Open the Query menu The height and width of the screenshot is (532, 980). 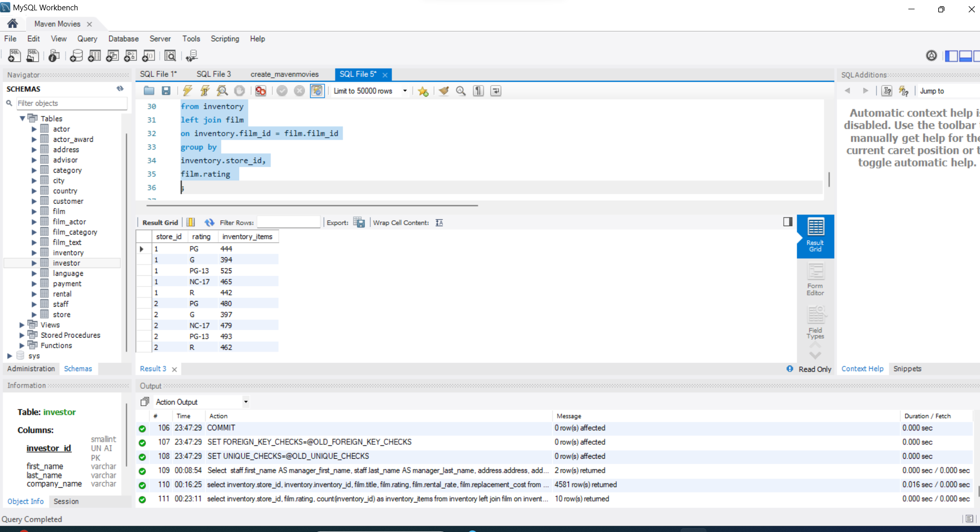(x=87, y=39)
